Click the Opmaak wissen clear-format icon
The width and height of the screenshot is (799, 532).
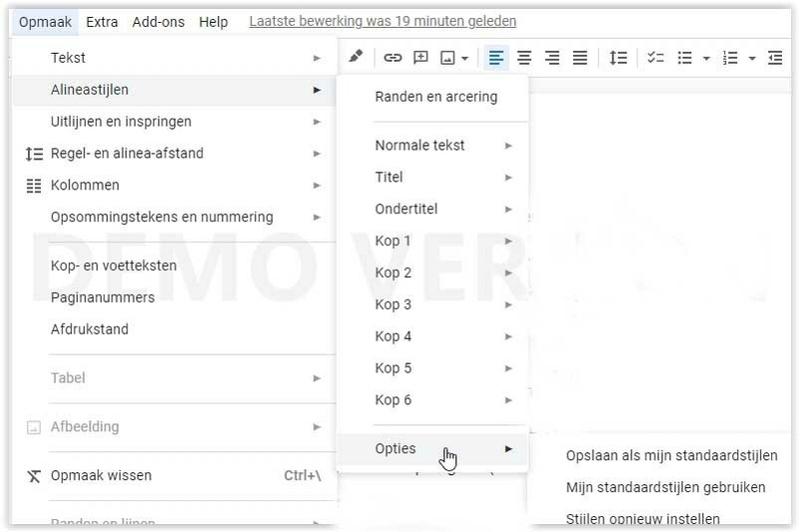34,476
